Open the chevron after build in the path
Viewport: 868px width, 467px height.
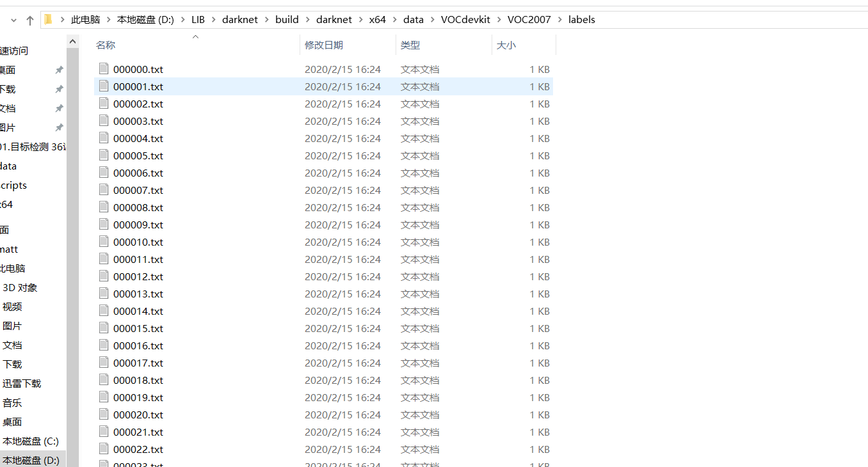coord(307,20)
